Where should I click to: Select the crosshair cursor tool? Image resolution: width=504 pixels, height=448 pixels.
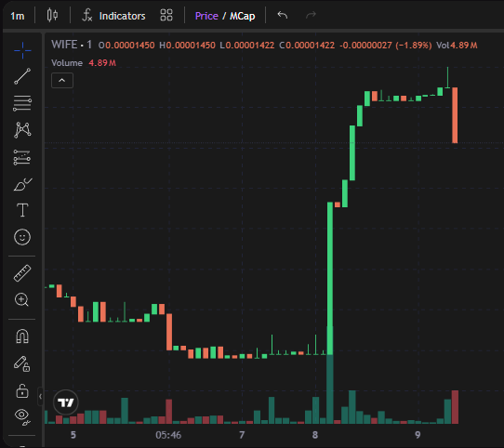pos(22,50)
